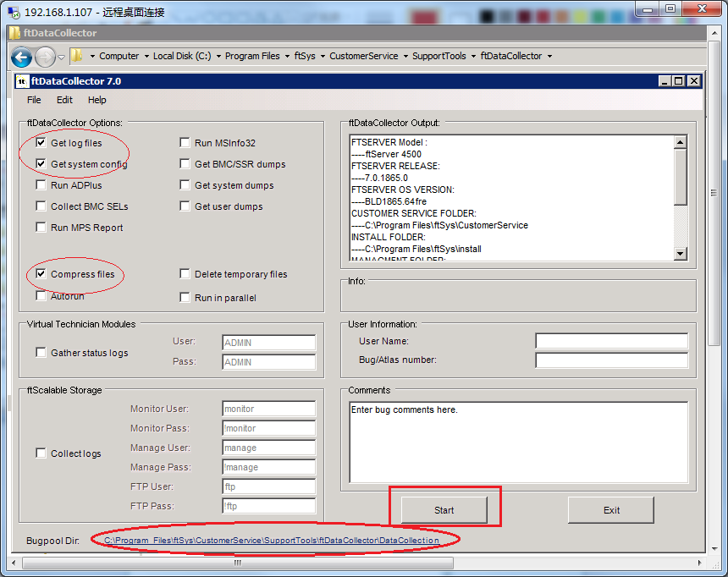
Task: Click the Manage User field
Action: click(x=269, y=448)
